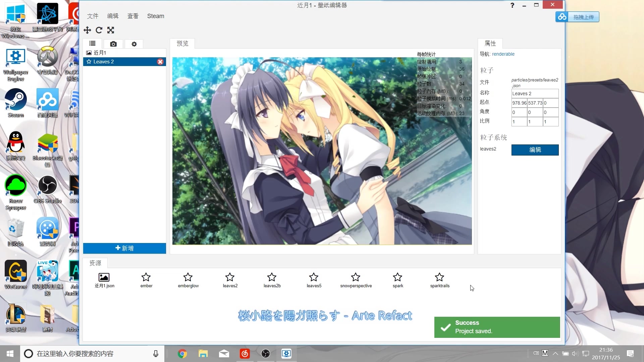Dismiss the Success Project saved notification
The image size is (644, 362).
coord(497,327)
